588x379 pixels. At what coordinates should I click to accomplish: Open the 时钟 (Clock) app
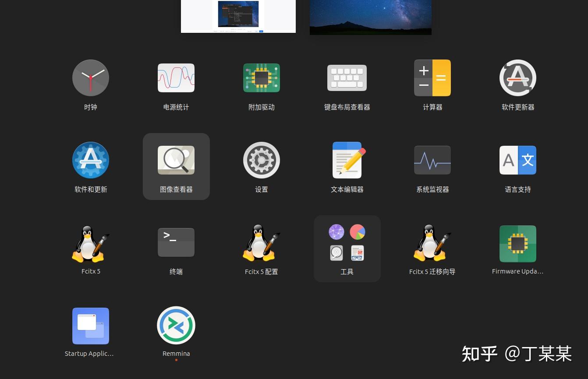point(91,78)
